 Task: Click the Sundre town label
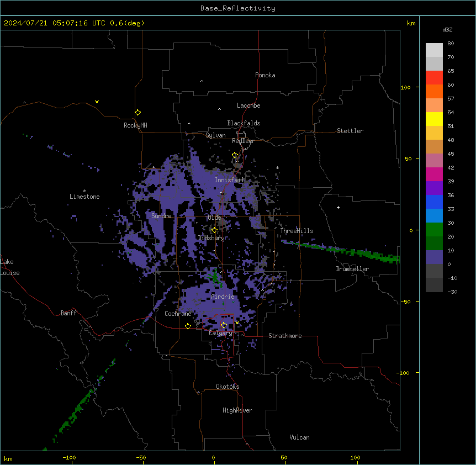tap(161, 216)
